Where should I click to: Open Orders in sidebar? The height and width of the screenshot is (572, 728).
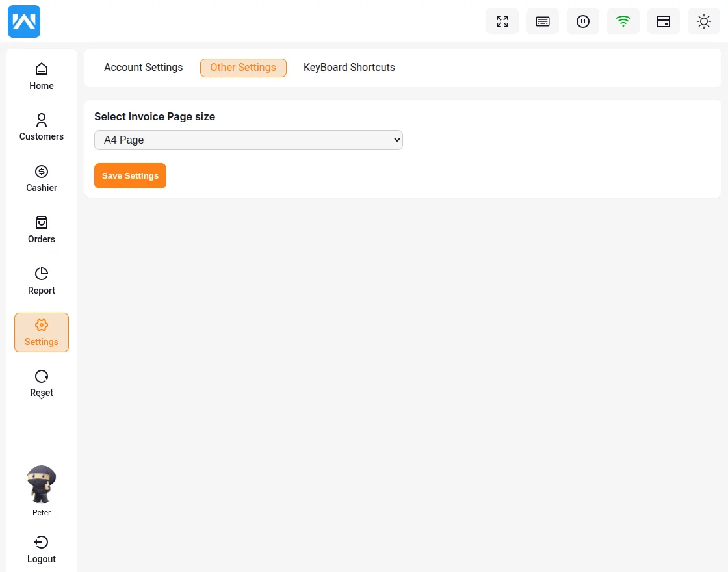pos(42,230)
